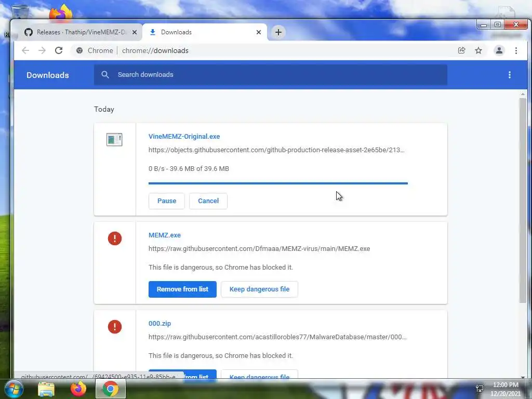Focus the Search downloads field
The height and width of the screenshot is (399, 532).
pos(270,75)
